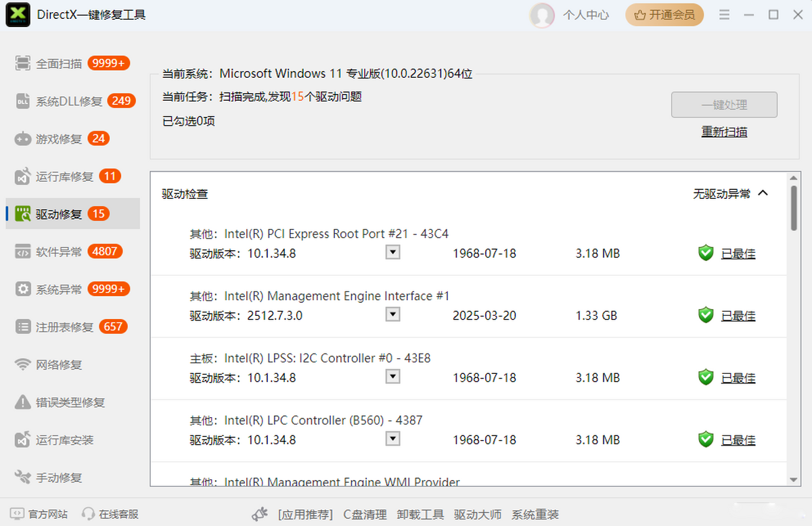Screen dimensions: 812x526
Task: Click driver version 2512.7.3.0 text
Action: (275, 316)
